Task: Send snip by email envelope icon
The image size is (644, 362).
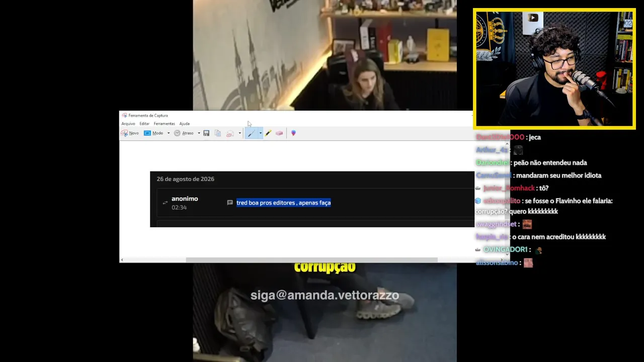Action: coord(230,133)
